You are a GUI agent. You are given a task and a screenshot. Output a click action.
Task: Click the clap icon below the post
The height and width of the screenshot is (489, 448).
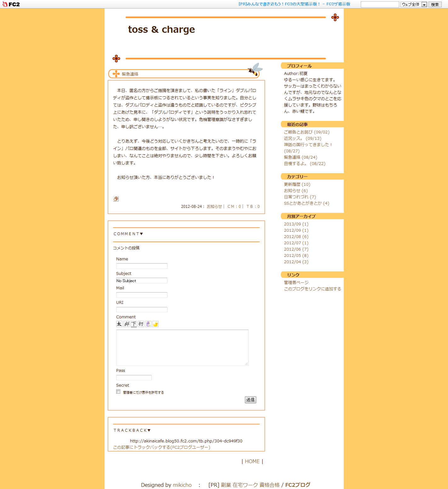pos(116,199)
